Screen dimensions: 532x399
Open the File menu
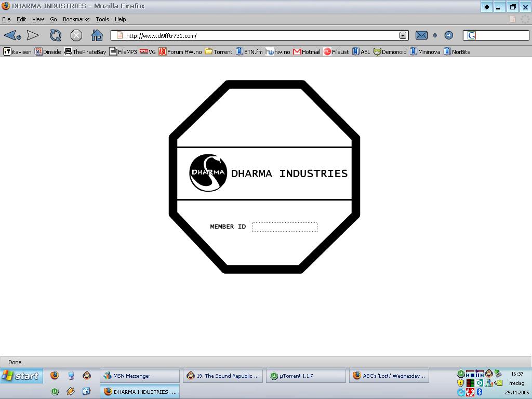(6, 19)
